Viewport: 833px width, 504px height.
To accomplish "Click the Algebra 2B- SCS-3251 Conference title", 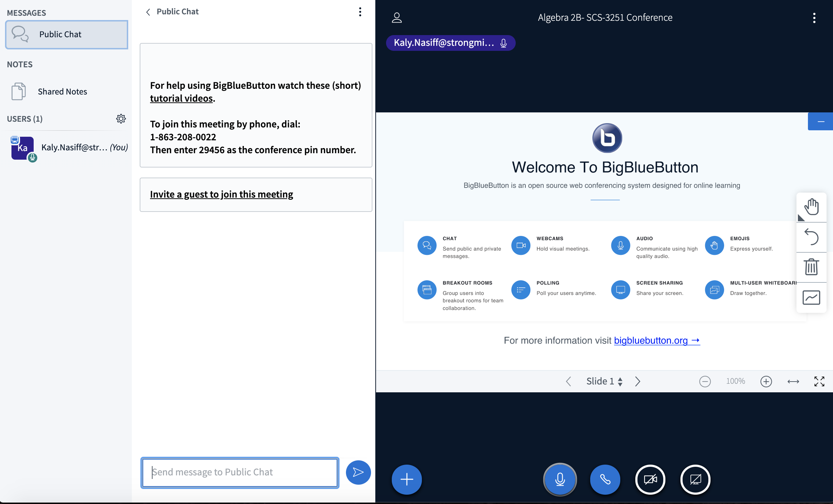I will tap(605, 18).
